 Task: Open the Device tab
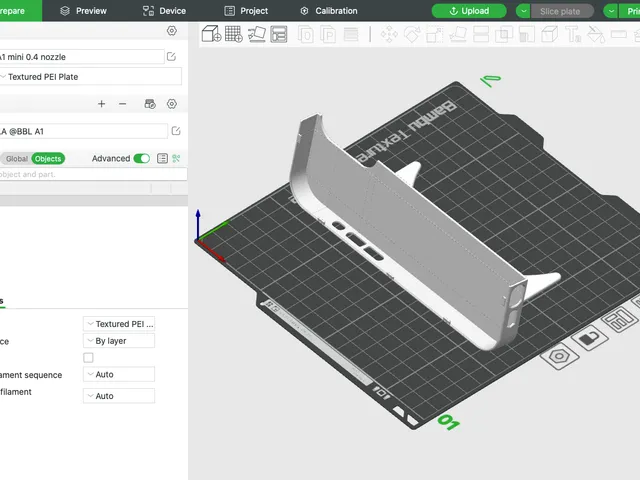(164, 11)
